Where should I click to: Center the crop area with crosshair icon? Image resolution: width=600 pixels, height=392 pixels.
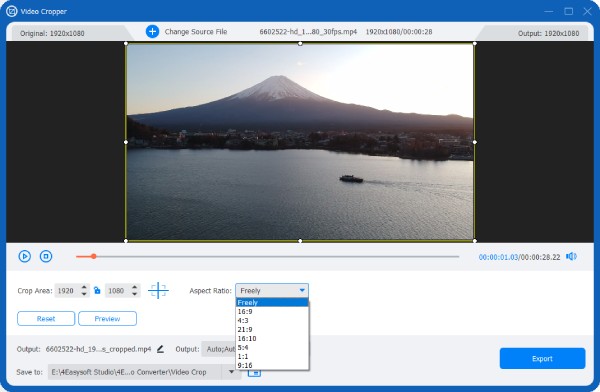(x=158, y=290)
